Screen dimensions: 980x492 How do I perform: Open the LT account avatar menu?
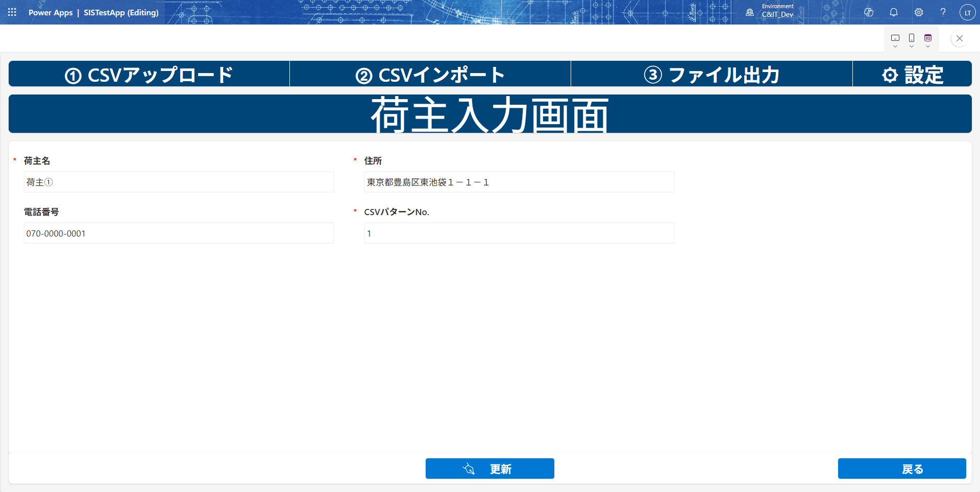tap(967, 12)
